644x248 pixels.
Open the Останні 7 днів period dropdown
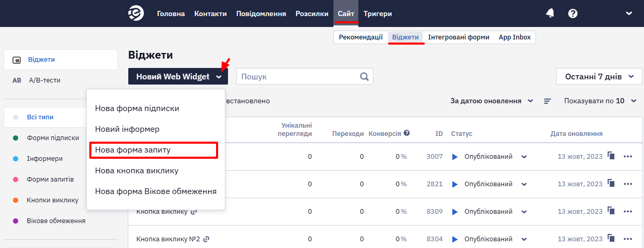(599, 76)
